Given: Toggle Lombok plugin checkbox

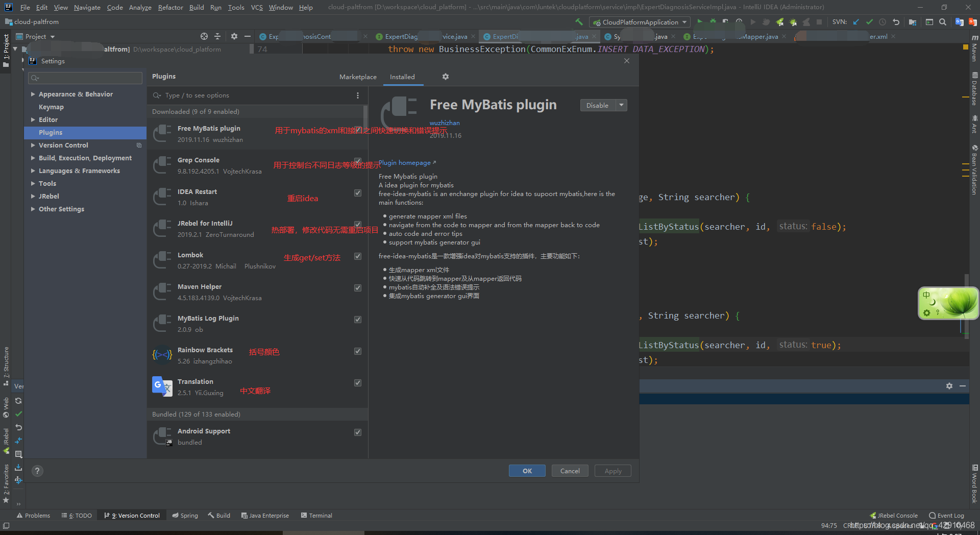Looking at the screenshot, I should tap(358, 256).
